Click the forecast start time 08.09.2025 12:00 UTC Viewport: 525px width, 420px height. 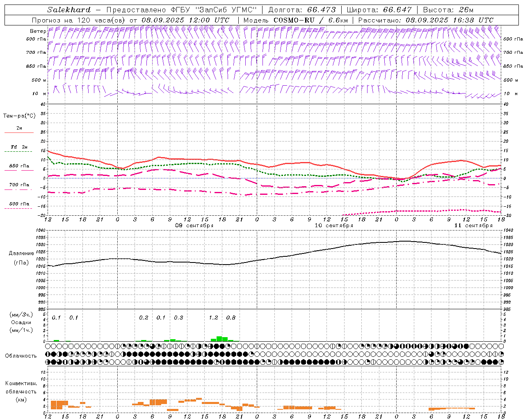tap(185, 20)
